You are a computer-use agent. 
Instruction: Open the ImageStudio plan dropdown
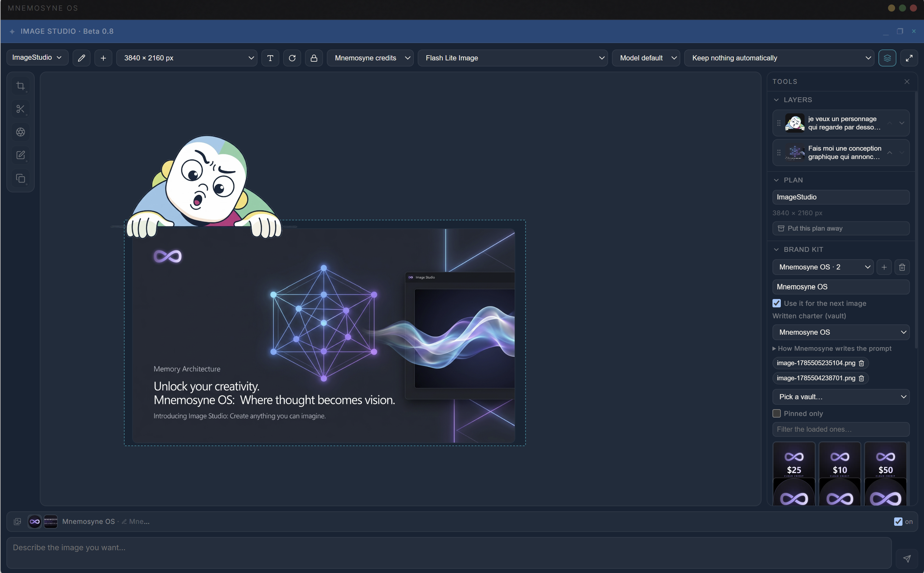38,57
